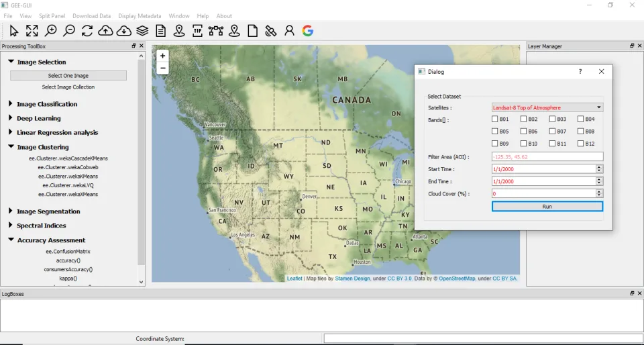
Task: Open the Window menu
Action: pos(179,16)
